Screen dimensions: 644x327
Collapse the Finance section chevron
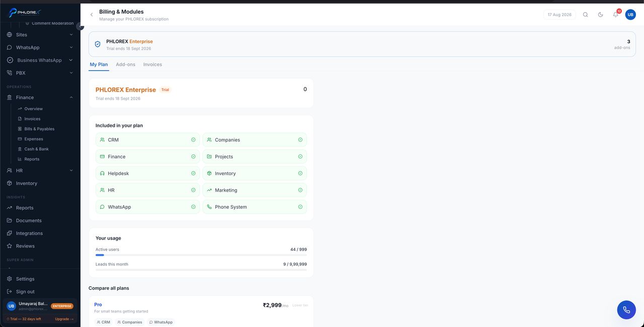click(x=71, y=98)
